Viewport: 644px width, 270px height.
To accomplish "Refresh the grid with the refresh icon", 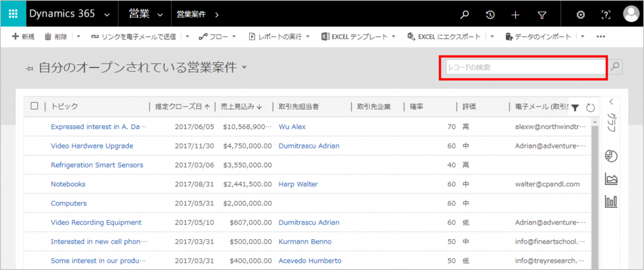I will coord(590,108).
